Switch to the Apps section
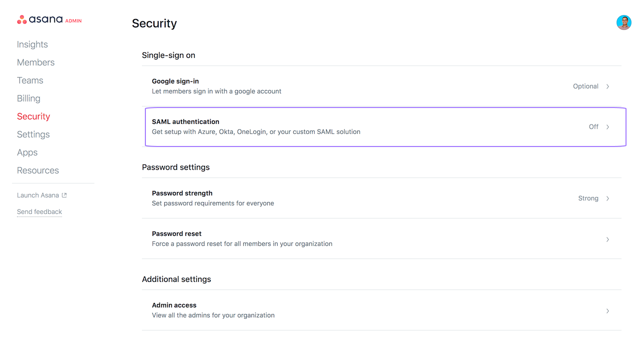644x364 pixels. pyautogui.click(x=27, y=152)
